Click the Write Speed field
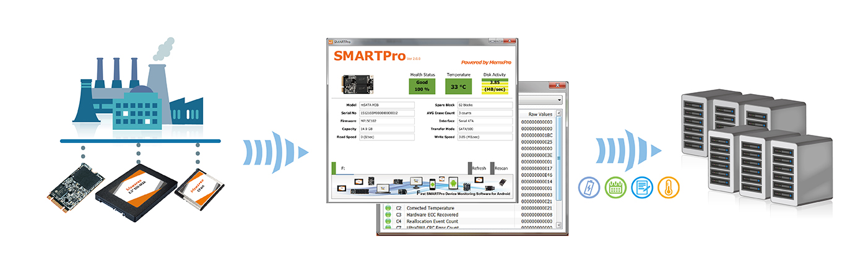Screen dimensions: 868x263 pos(485,137)
